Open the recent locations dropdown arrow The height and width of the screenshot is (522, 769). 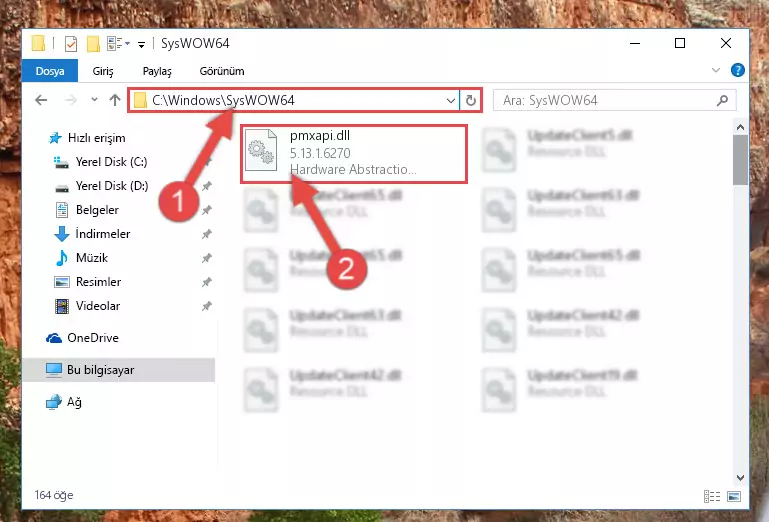click(94, 100)
